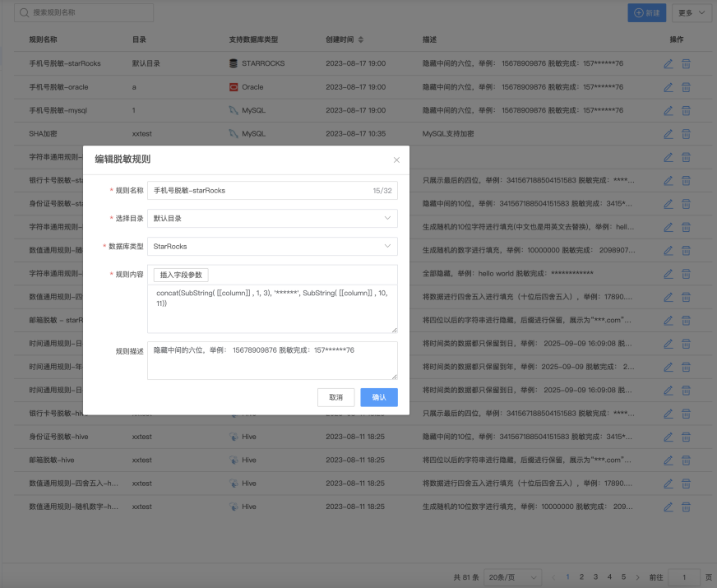Click the 前往 page number input
Screen dimensions: 717x588
(684, 577)
